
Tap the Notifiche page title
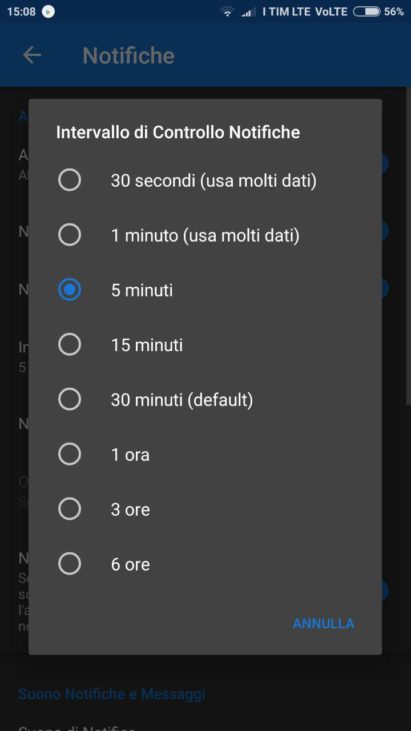coord(129,56)
